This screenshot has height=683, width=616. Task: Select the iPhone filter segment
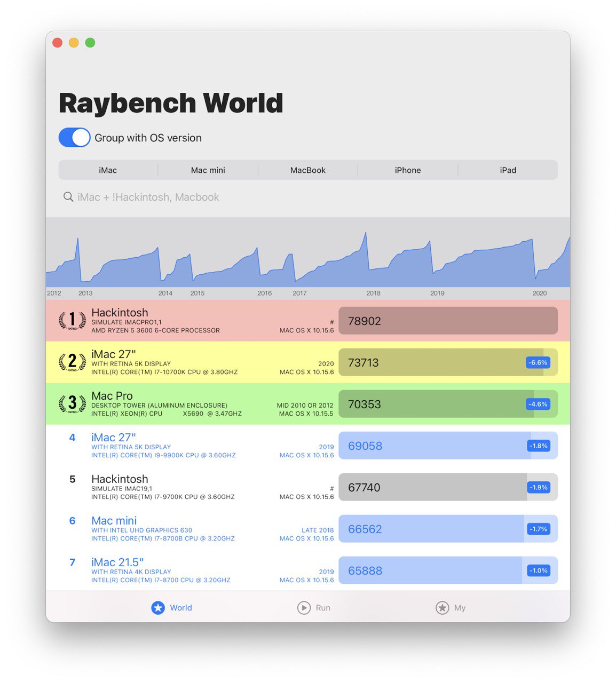tap(408, 170)
